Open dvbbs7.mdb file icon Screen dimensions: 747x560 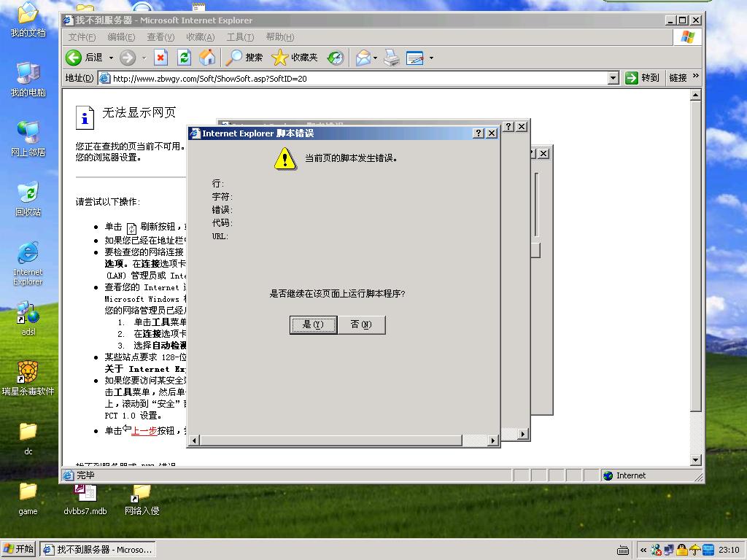(x=85, y=499)
